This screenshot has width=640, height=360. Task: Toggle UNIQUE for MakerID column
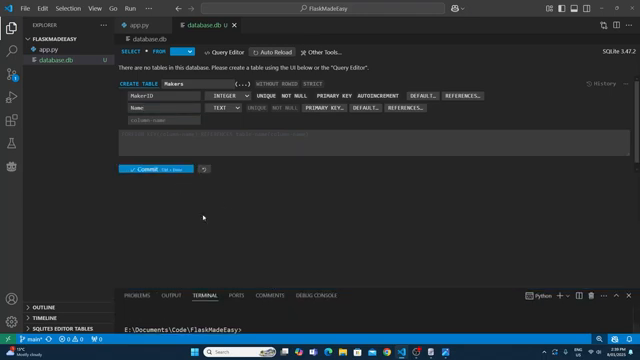266,96
